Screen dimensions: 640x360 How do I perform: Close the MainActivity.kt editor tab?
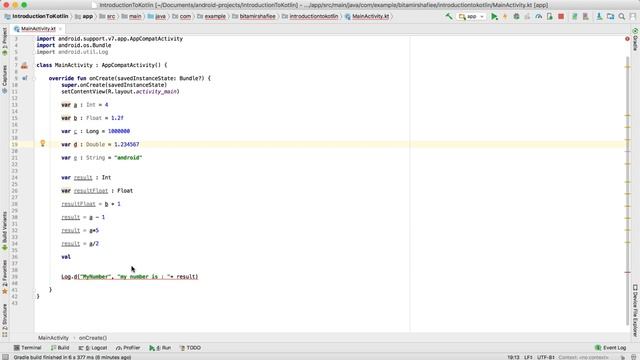(x=60, y=29)
